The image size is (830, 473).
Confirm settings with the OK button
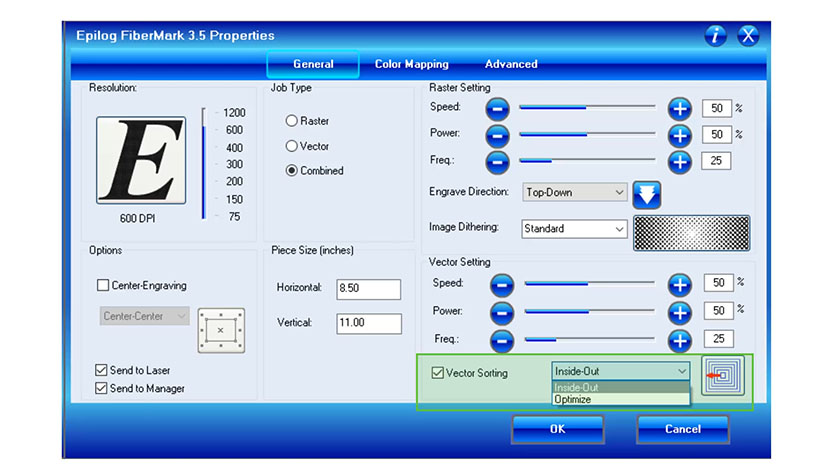tap(557, 429)
